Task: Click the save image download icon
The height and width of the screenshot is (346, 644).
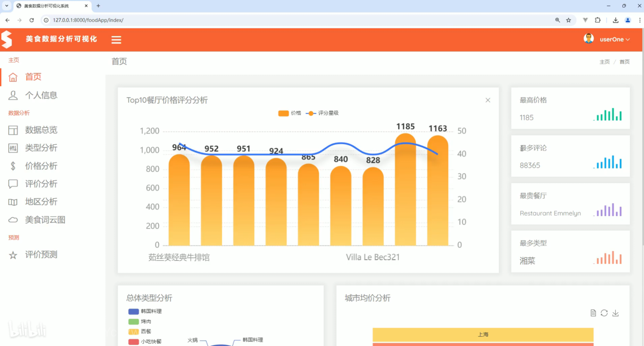Action: pyautogui.click(x=615, y=313)
